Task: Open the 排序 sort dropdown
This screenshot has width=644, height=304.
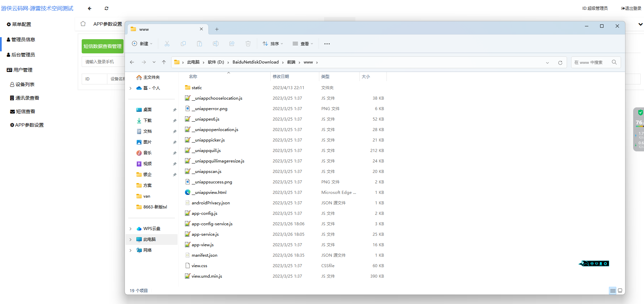Action: tap(273, 44)
